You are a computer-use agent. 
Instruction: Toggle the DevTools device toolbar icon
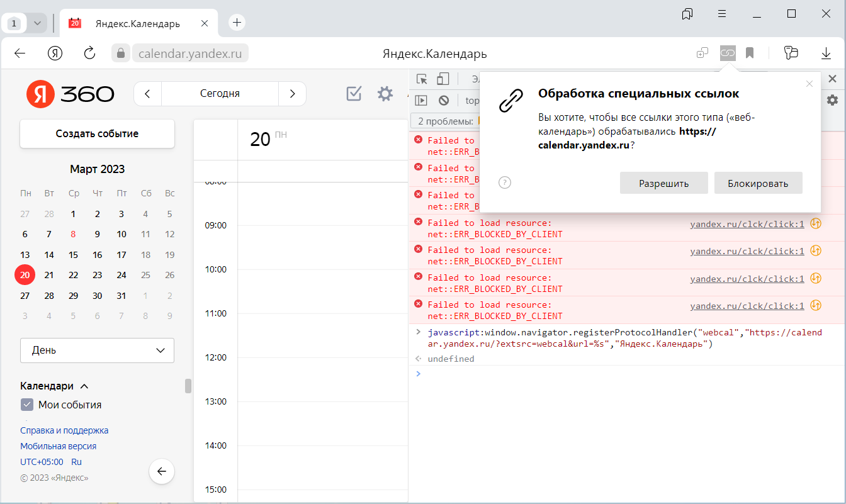443,79
